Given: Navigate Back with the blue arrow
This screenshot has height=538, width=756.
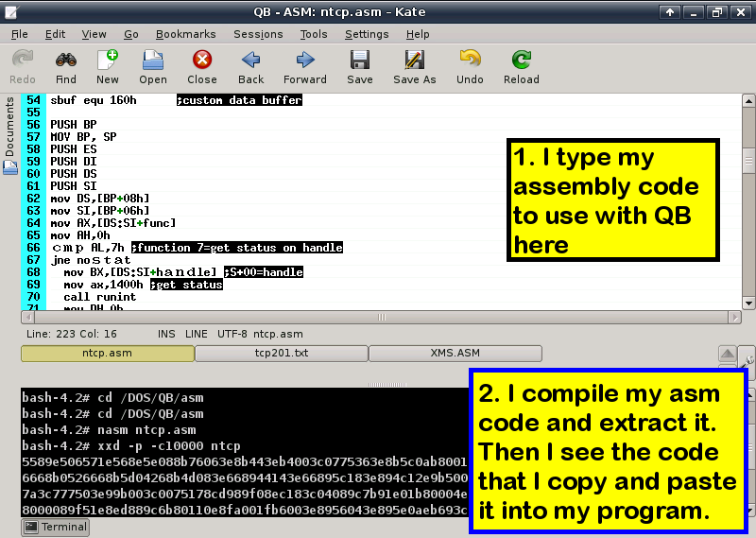Looking at the screenshot, I should pyautogui.click(x=251, y=66).
